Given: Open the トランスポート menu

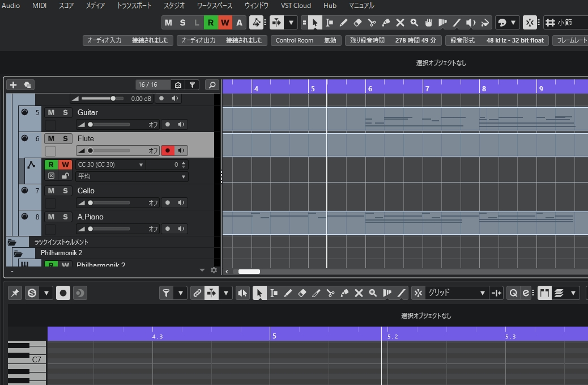Looking at the screenshot, I should 134,6.
